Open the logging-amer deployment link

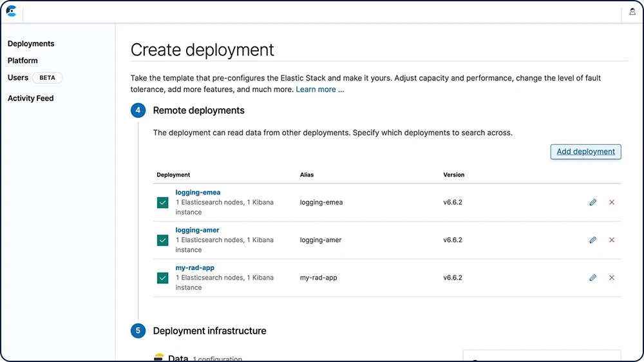coord(197,230)
